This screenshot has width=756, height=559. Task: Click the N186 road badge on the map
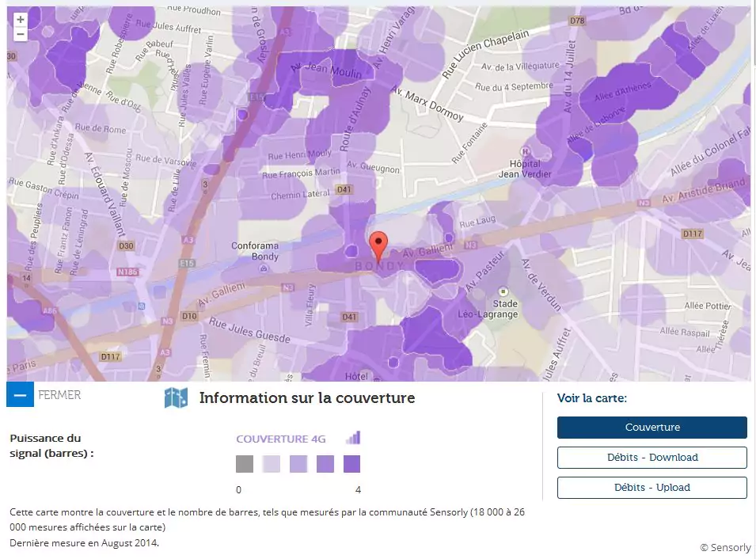[127, 272]
